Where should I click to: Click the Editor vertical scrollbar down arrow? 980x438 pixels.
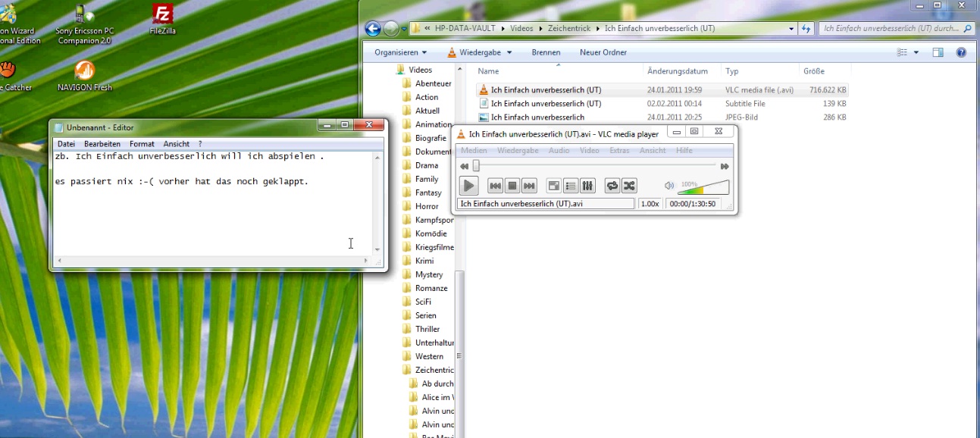tap(377, 249)
